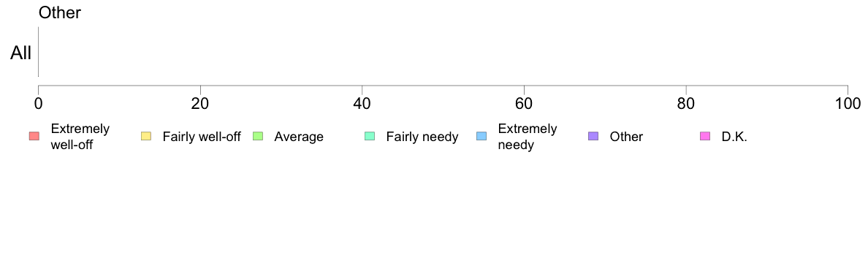The width and height of the screenshot is (868, 269).
Task: Select the Extremely needy legend label
Action: click(527, 137)
